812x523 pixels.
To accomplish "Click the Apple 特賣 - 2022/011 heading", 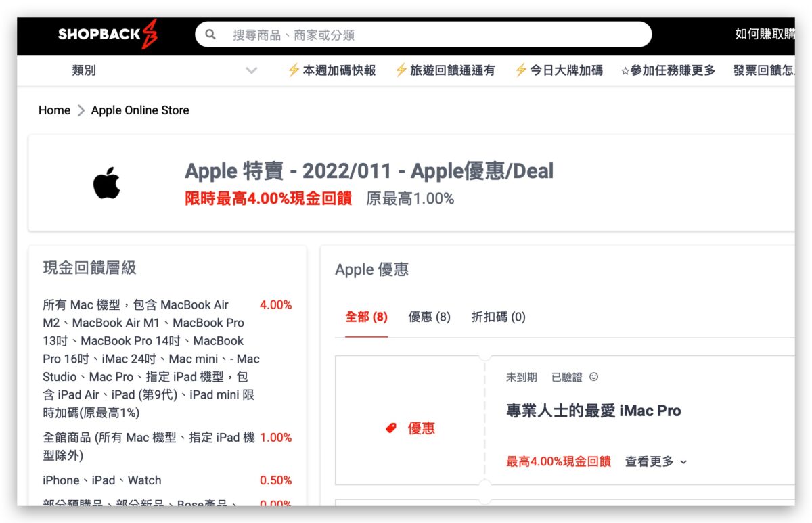I will [369, 171].
